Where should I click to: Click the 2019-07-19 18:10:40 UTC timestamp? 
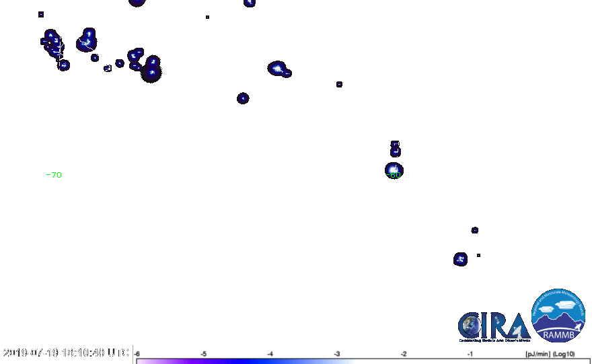pos(66,353)
